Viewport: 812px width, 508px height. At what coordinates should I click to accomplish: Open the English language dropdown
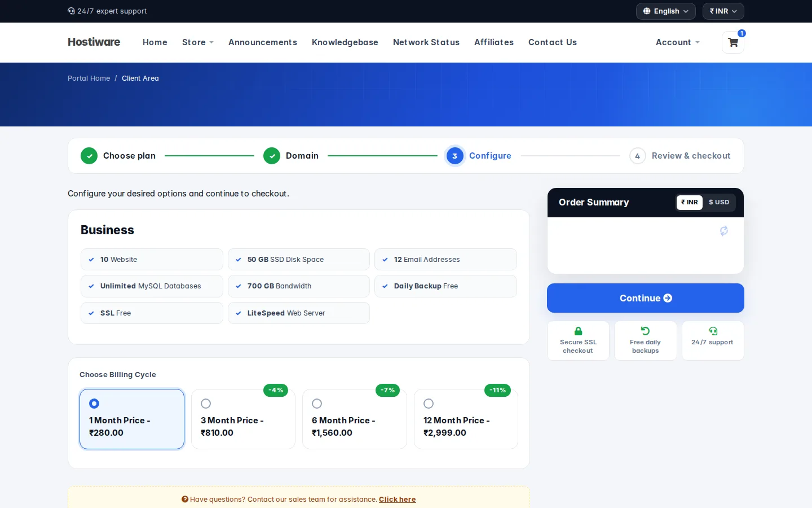pyautogui.click(x=666, y=11)
